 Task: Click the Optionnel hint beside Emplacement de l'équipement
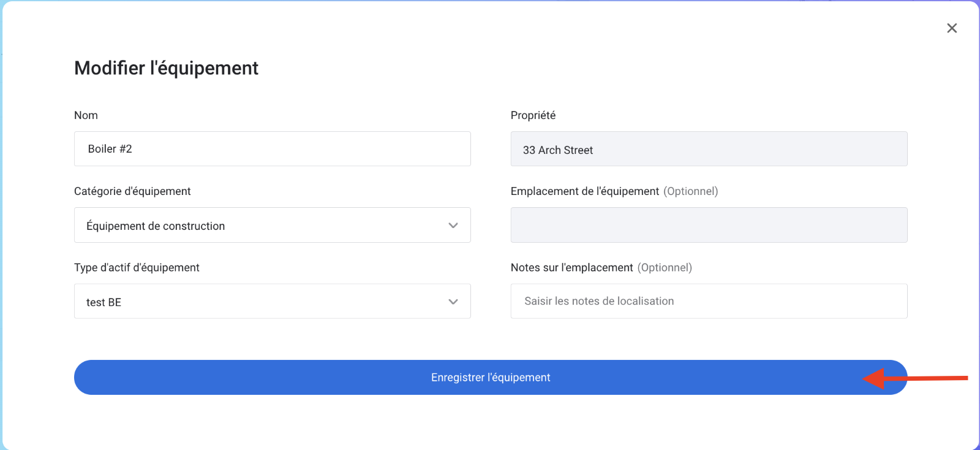(x=690, y=191)
